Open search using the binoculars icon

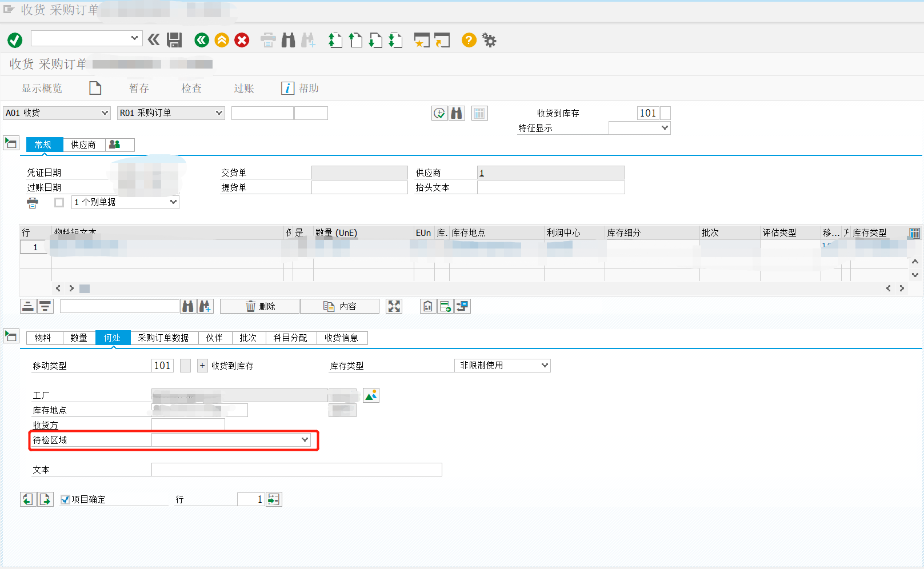288,40
